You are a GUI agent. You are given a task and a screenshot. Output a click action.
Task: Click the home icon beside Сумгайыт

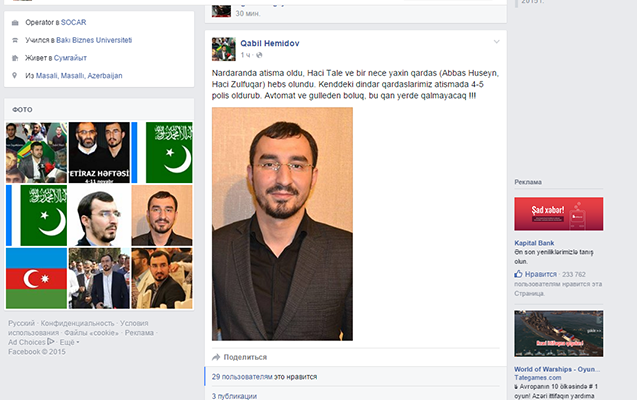[x=15, y=58]
